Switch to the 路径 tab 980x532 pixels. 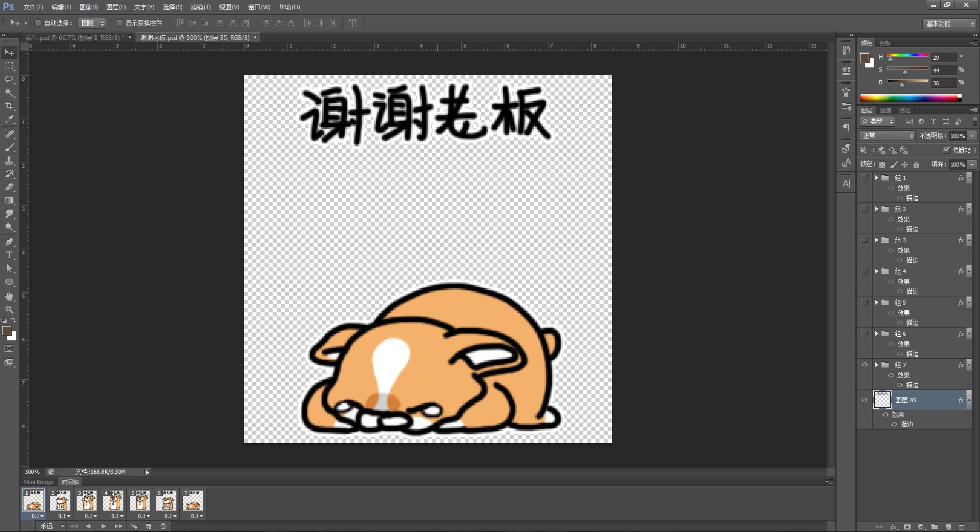[x=905, y=110]
